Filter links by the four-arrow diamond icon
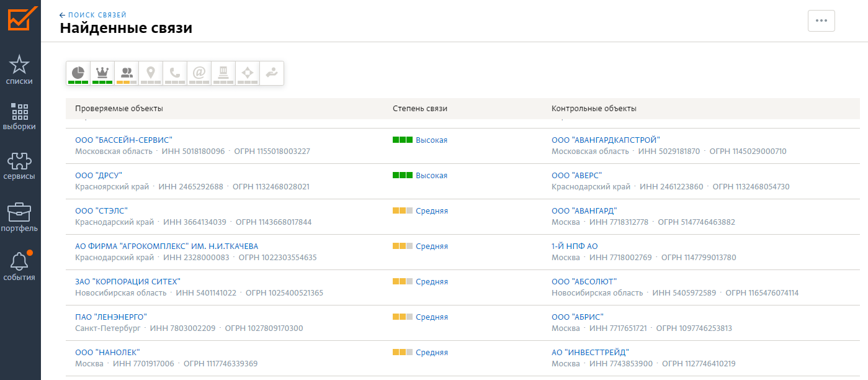 [248, 73]
